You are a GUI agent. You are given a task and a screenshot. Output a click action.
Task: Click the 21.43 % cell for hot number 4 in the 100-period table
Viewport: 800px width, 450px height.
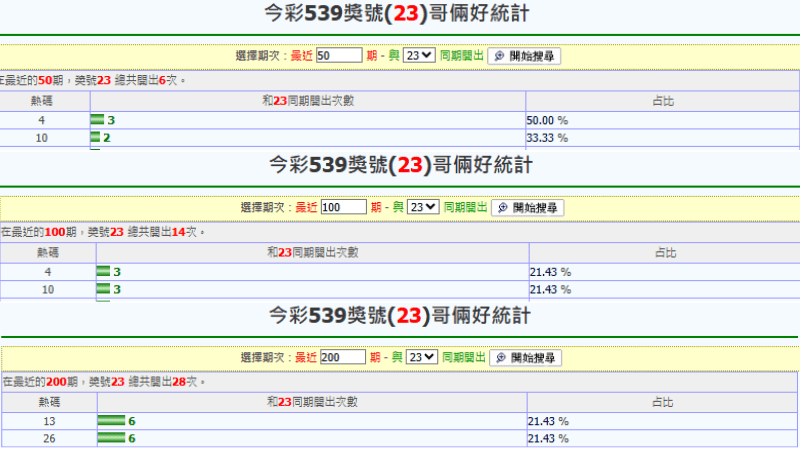[x=664, y=272]
